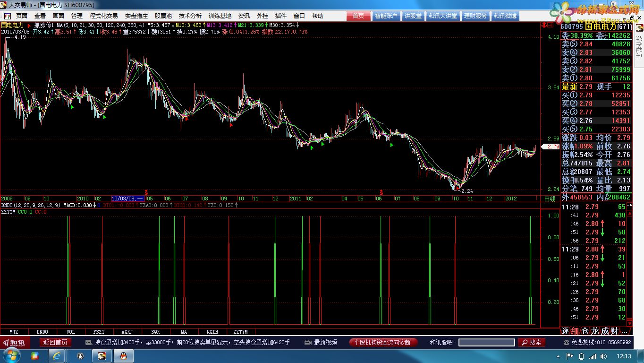The image size is (644, 363).
Task: Open Internet Explorer from the taskbar
Action: pyautogui.click(x=56, y=356)
